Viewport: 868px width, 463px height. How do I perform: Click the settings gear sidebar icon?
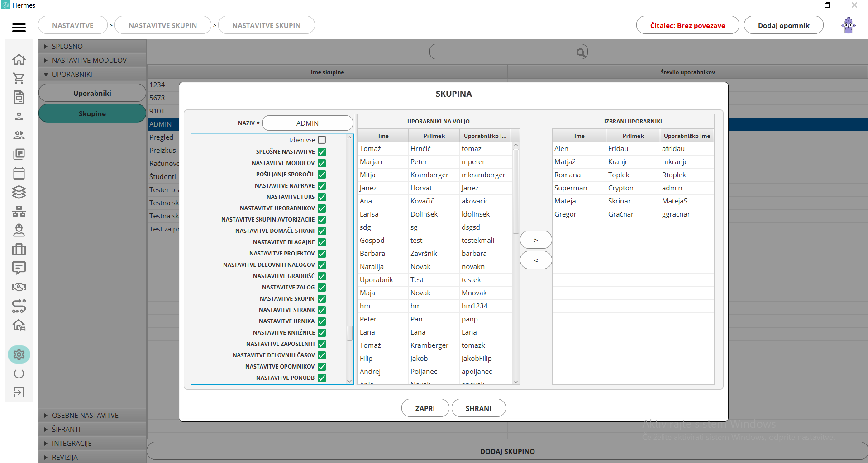tap(19, 354)
